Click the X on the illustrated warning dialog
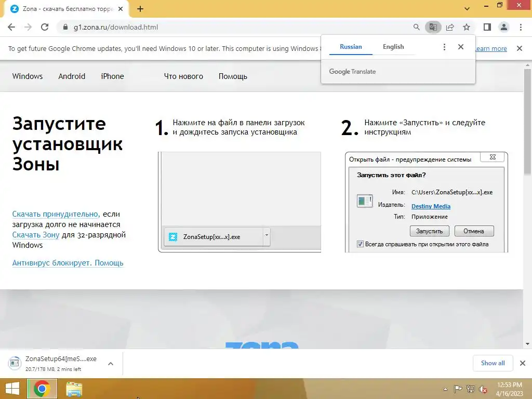The height and width of the screenshot is (399, 532). (493, 157)
